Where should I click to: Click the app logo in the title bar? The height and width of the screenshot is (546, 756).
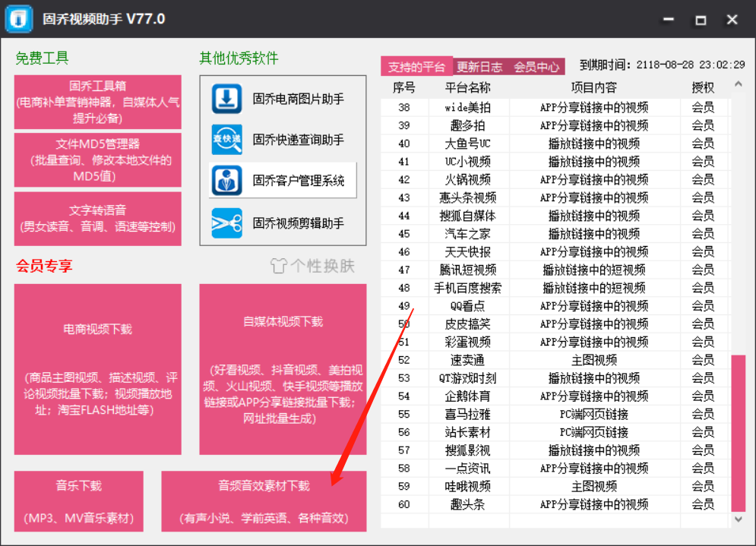(17, 17)
